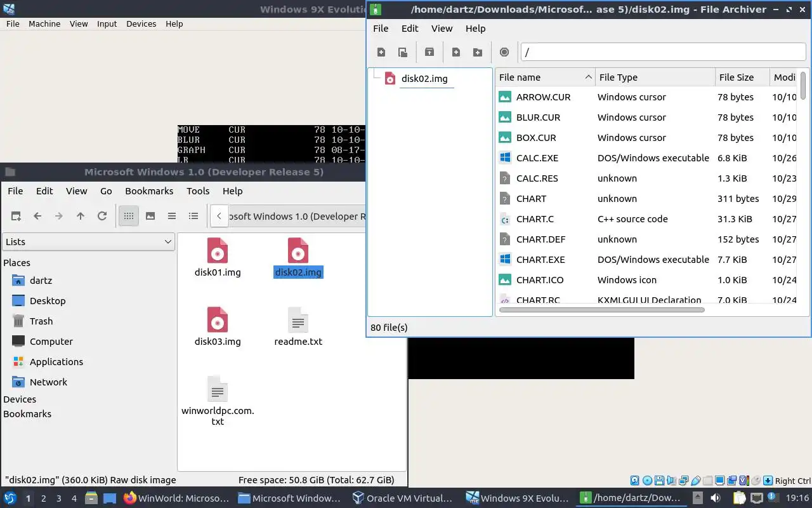
Task: Open Trash in Places sidebar
Action: [41, 321]
